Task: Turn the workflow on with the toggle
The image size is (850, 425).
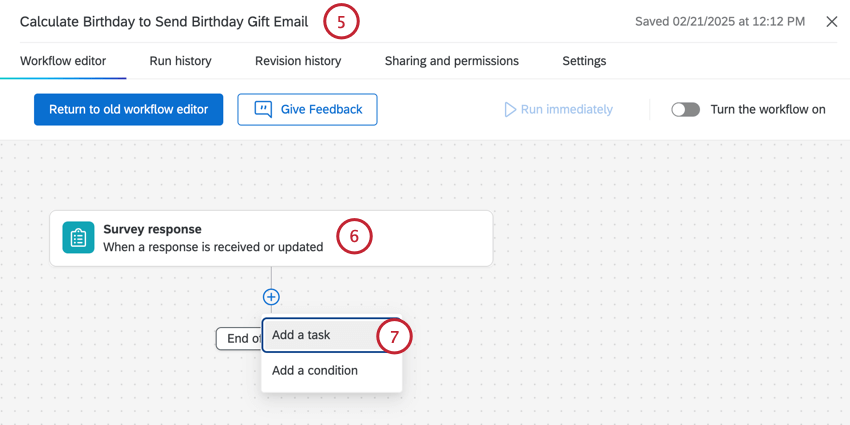Action: pos(685,109)
